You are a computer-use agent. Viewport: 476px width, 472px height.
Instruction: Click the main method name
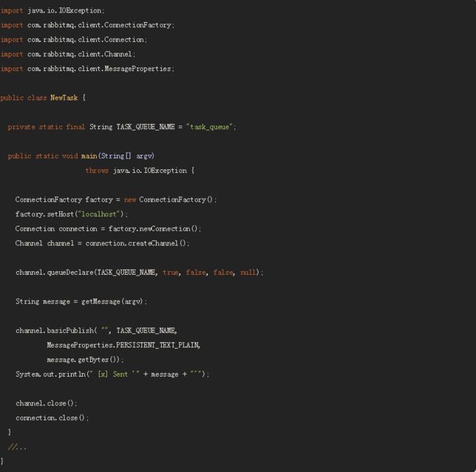click(x=89, y=156)
